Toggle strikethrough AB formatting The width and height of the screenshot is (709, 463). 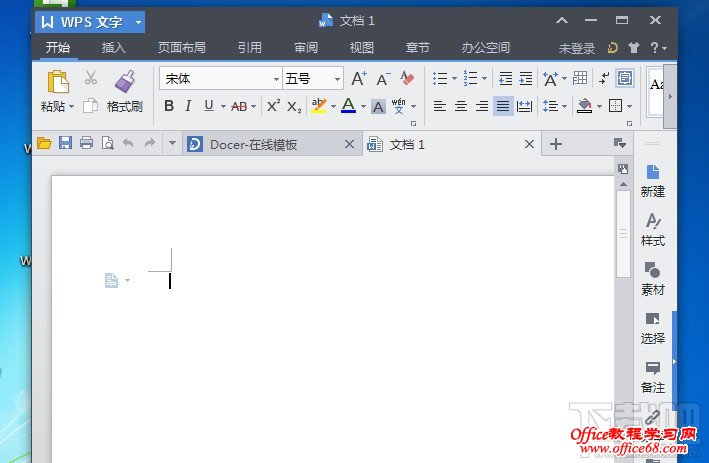(239, 107)
